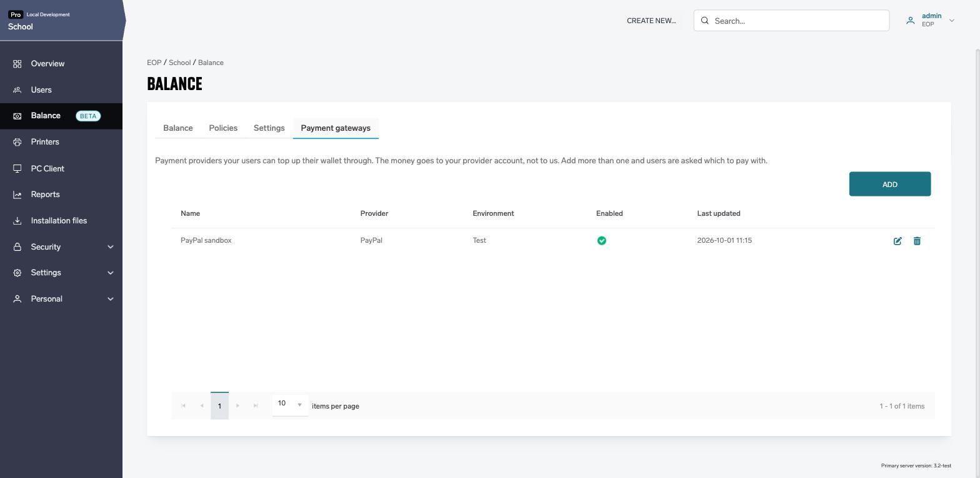Click the admin user avatar icon
The image size is (980, 478).
tap(911, 21)
